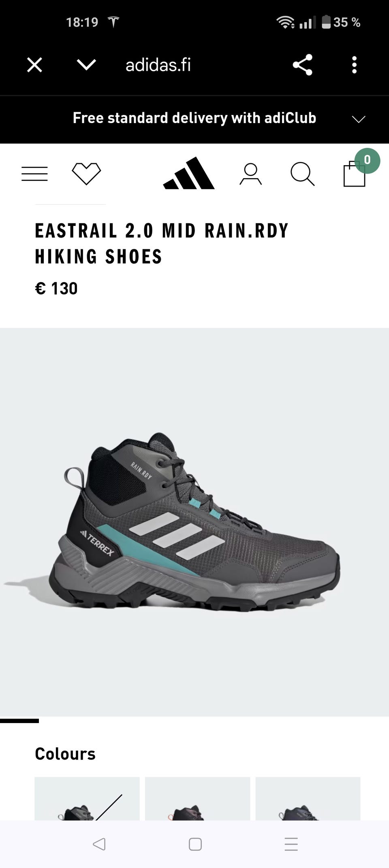389x868 pixels.
Task: Expand the chevron beside adidas.fi
Action: pos(86,64)
